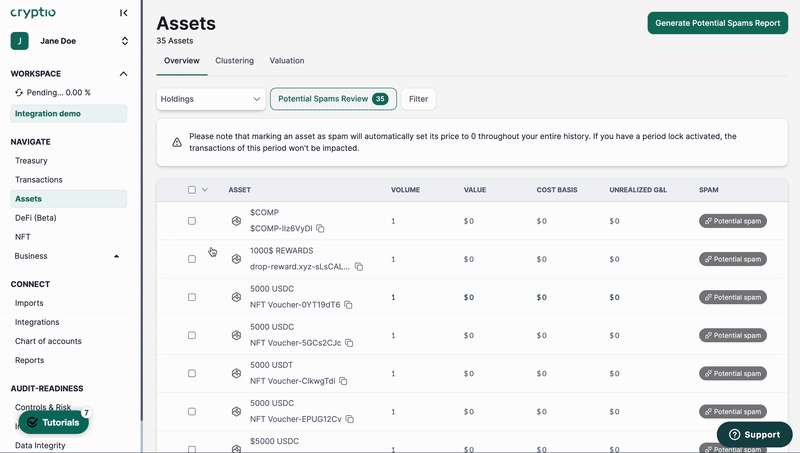Select the Integration demo workspace
This screenshot has width=800, height=453.
(69, 114)
